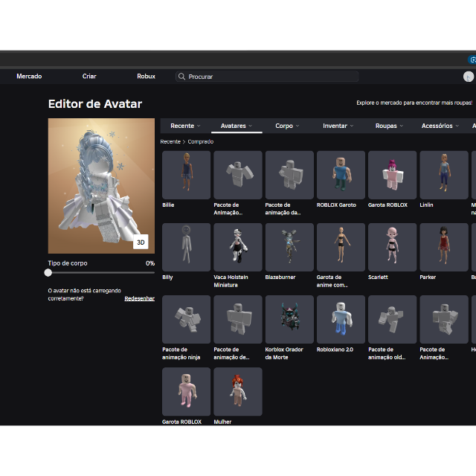Click the search magnifier icon
Image resolution: width=476 pixels, height=476 pixels.
click(x=181, y=77)
